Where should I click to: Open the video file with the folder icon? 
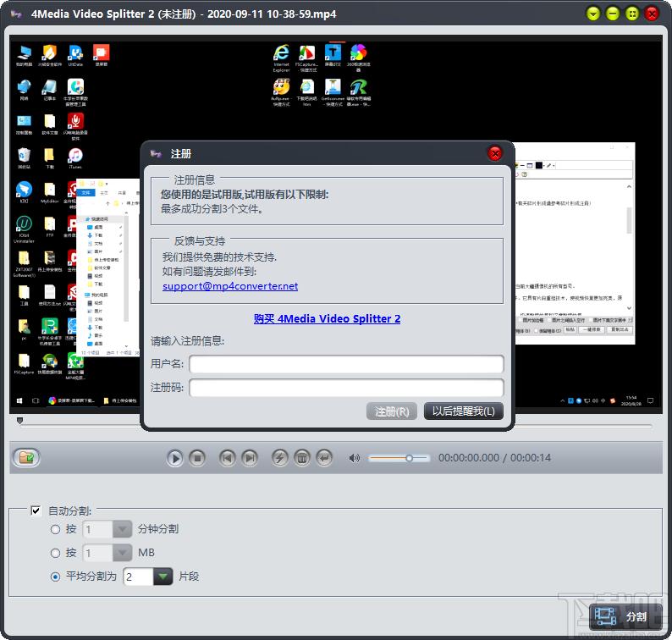[x=26, y=457]
